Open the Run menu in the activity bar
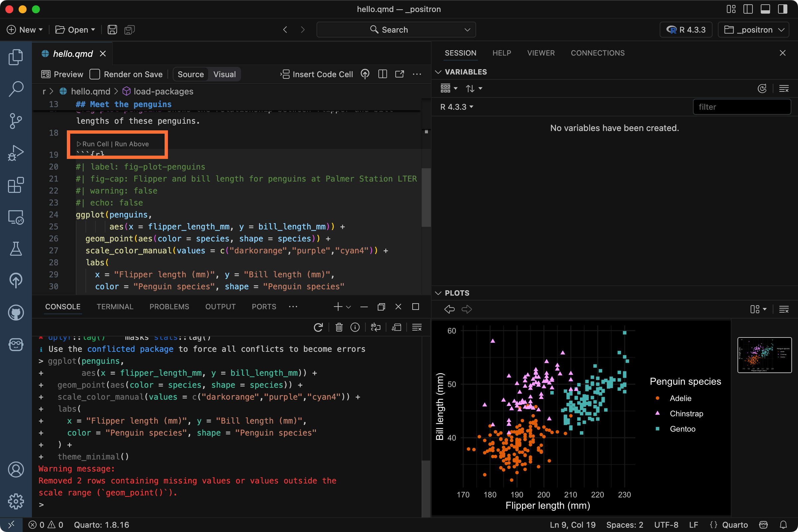 coord(16,153)
